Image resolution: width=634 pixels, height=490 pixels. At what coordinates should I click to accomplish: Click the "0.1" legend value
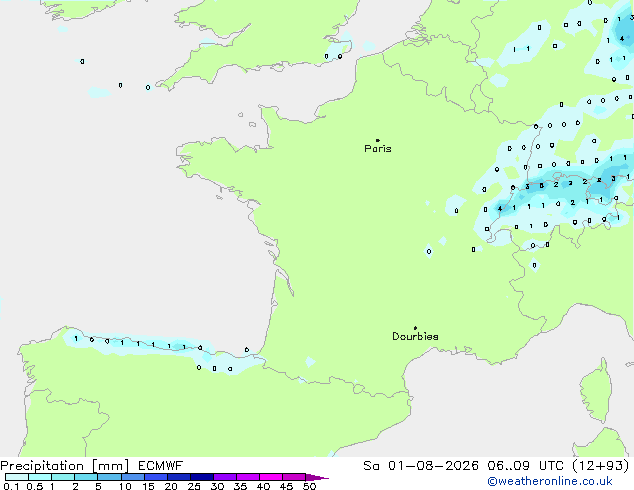click(11, 486)
